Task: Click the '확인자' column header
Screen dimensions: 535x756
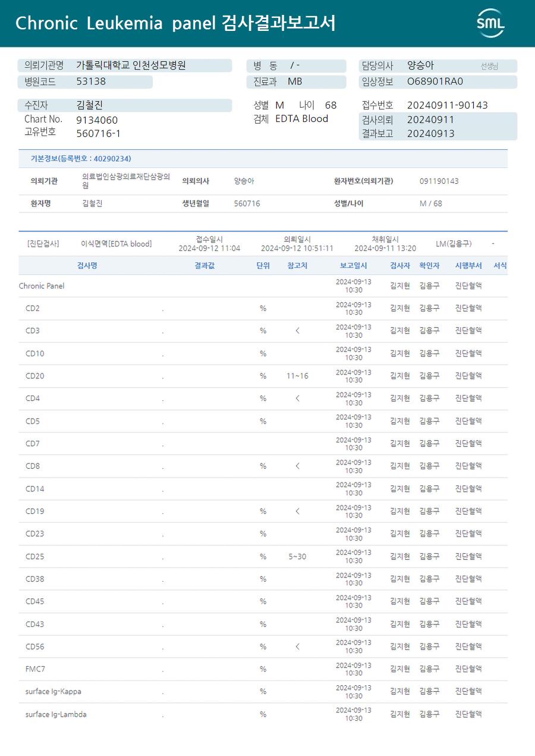Action: point(429,265)
